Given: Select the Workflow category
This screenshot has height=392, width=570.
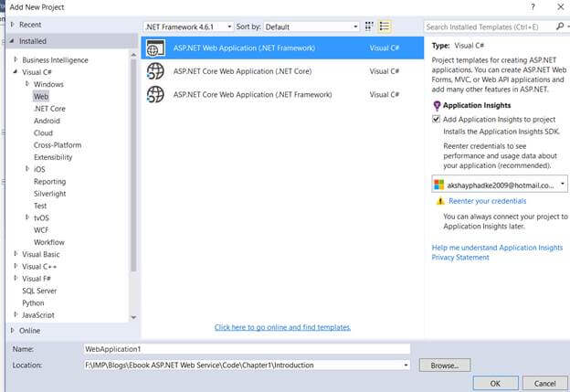Looking at the screenshot, I should click(x=49, y=242).
